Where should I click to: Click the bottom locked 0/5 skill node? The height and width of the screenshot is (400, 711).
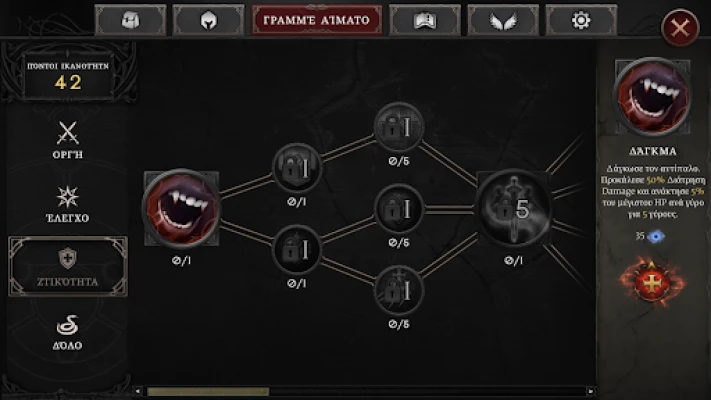tap(399, 290)
